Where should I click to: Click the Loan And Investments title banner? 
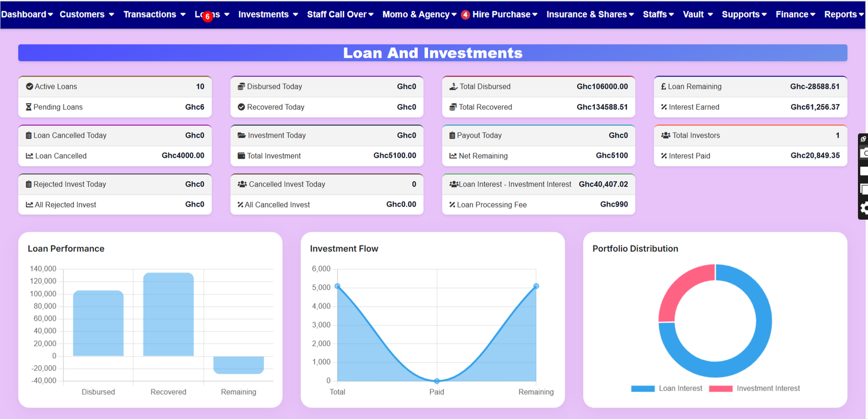coord(432,53)
